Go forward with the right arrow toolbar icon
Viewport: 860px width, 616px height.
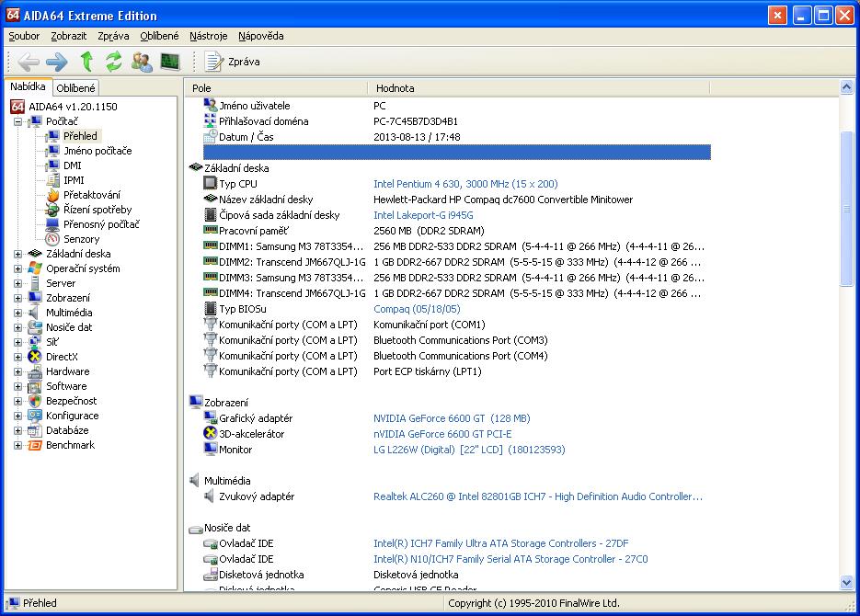click(x=57, y=62)
